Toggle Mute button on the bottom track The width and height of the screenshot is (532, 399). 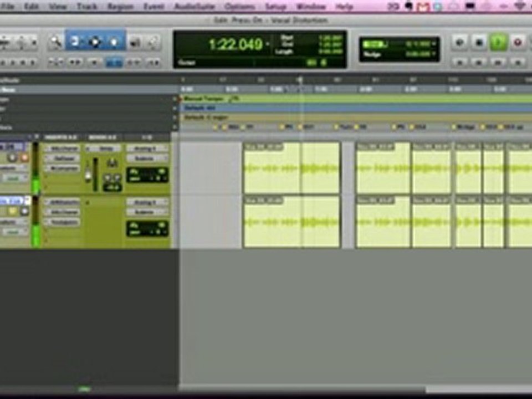[x=24, y=211]
